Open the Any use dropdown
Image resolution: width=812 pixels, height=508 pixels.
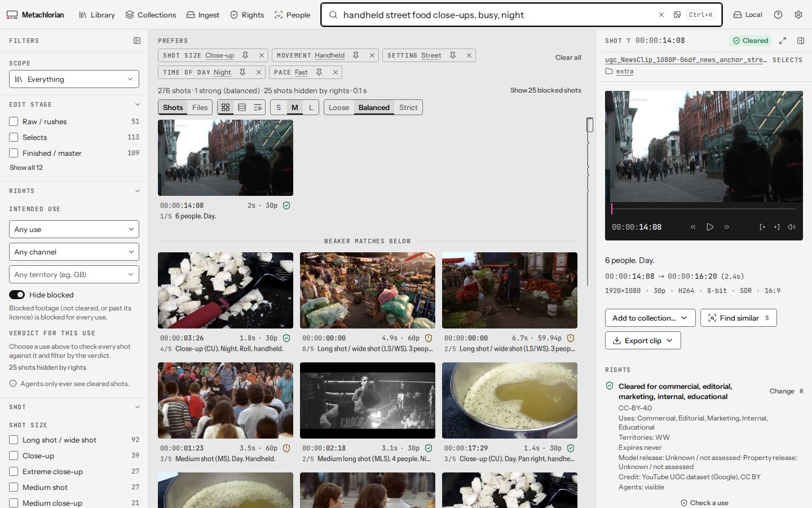click(74, 229)
